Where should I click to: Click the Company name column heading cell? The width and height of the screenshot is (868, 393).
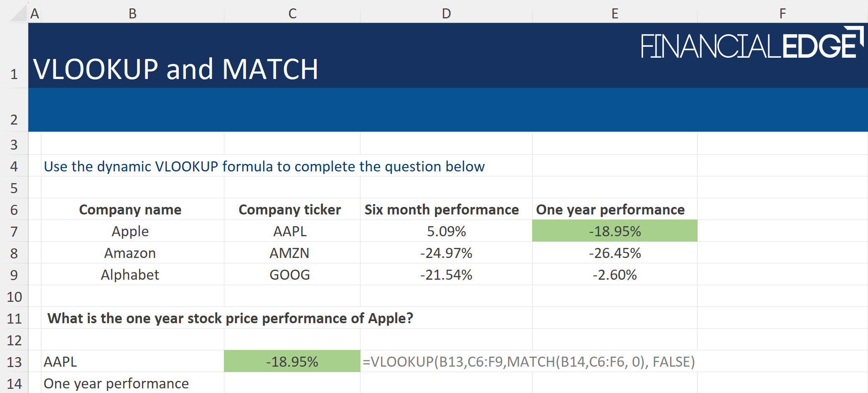[129, 209]
